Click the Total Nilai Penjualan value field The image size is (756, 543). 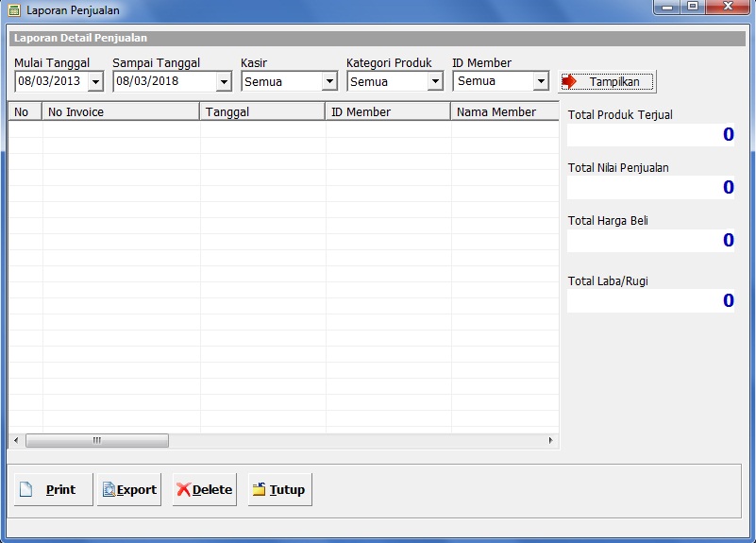pyautogui.click(x=651, y=187)
